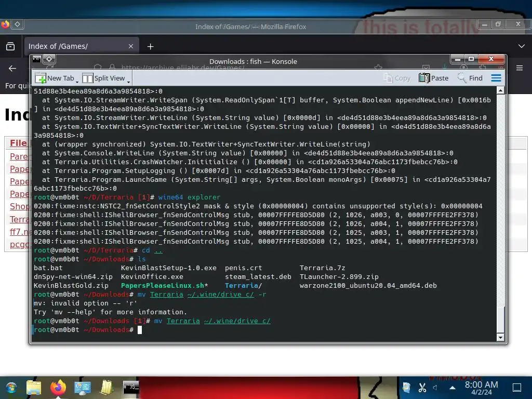This screenshot has height=399, width=532.
Task: Click 'KevinBlastGold.zip' in ls output
Action: [x=71, y=286]
